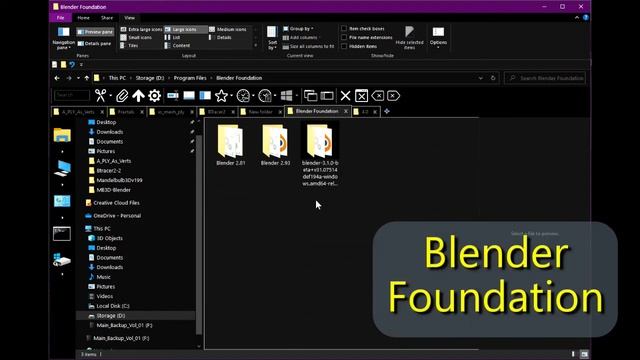Close the Blender Foundation folder tab
This screenshot has height=360, width=640.
(x=346, y=111)
